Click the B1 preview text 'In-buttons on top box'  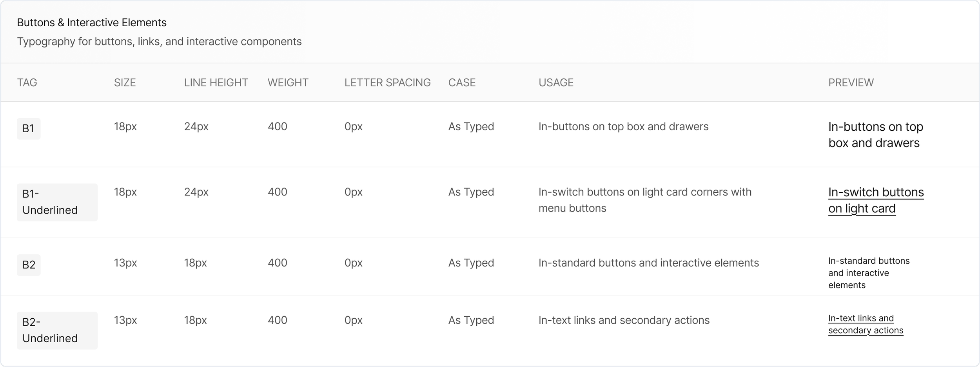click(x=876, y=135)
